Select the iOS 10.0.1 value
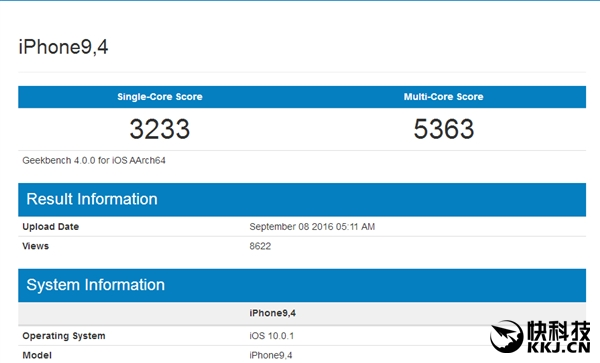600x363 pixels. click(x=272, y=336)
